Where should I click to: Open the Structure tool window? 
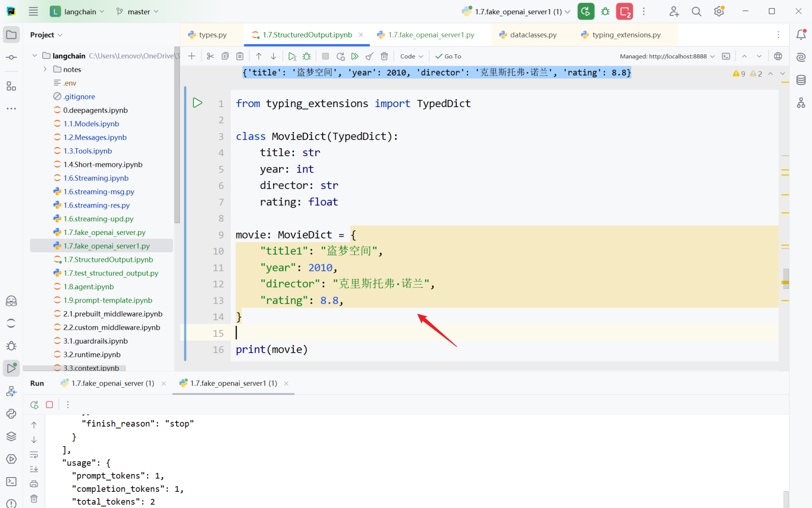[11, 86]
